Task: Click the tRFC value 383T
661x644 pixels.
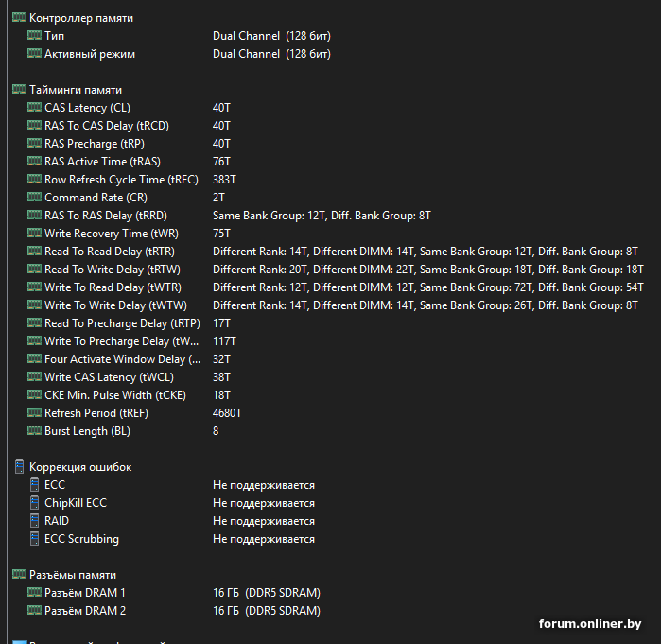Action: [x=224, y=180]
